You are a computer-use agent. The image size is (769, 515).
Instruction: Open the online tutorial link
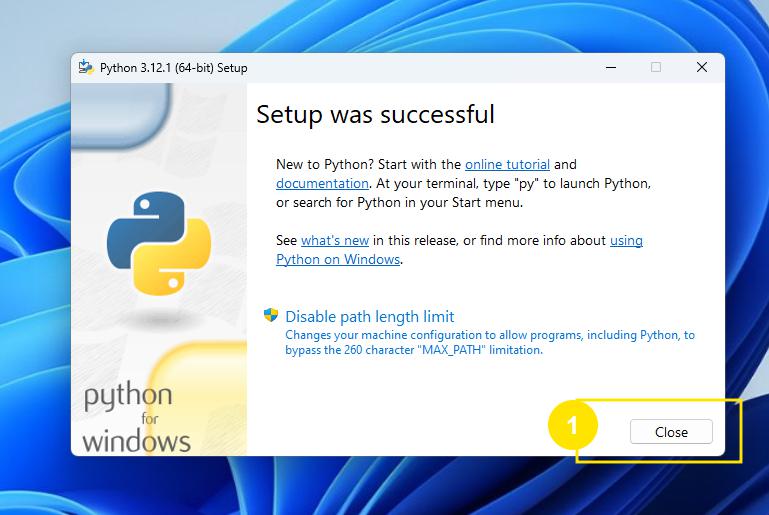[x=507, y=164]
